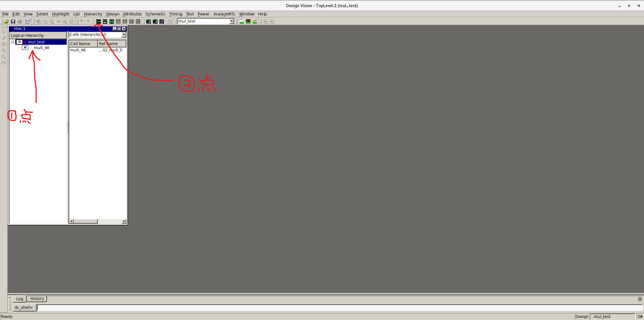This screenshot has width=644, height=320.
Task: Switch to the Log tab
Action: (19, 299)
